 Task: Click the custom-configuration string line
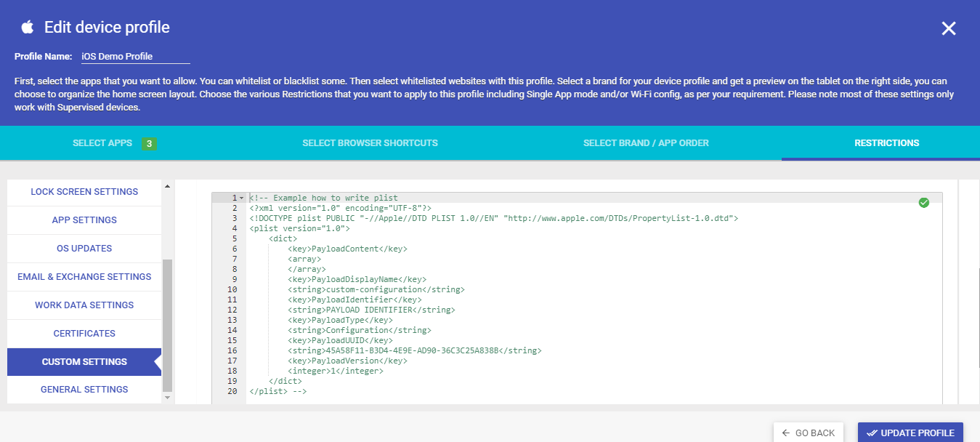point(376,289)
